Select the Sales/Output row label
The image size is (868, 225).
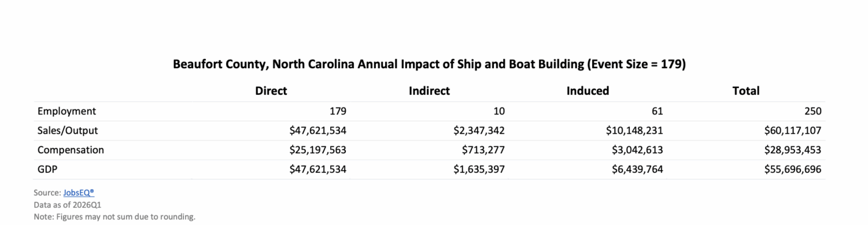pos(68,131)
